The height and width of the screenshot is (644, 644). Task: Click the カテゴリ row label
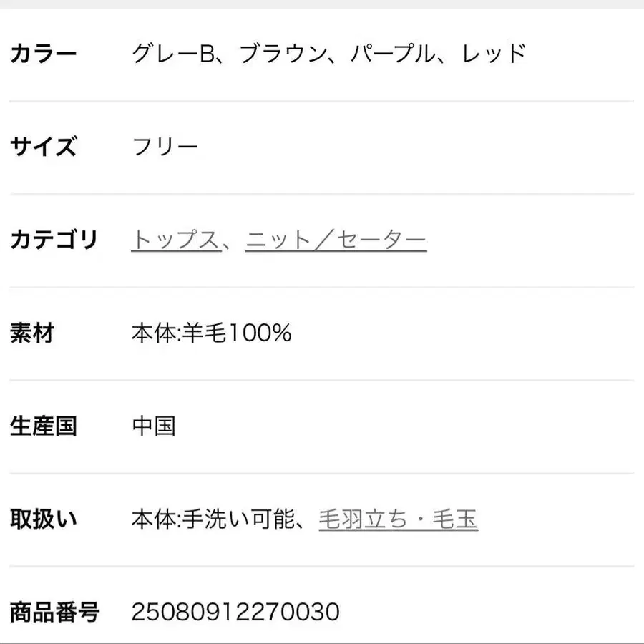pyautogui.click(x=54, y=240)
